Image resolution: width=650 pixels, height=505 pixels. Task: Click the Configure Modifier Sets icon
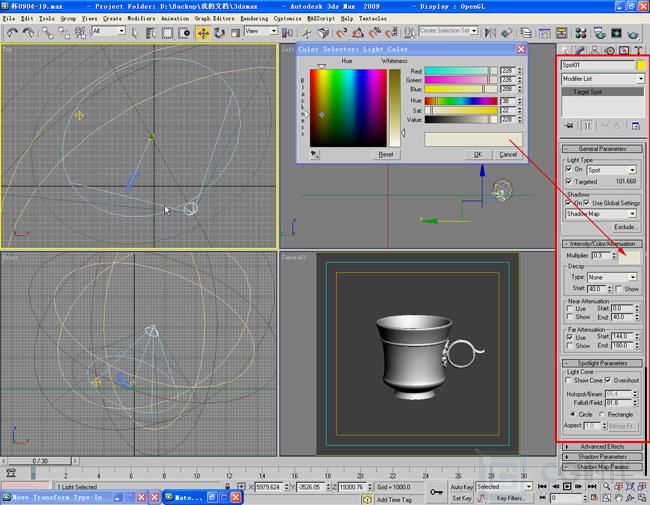click(x=635, y=126)
